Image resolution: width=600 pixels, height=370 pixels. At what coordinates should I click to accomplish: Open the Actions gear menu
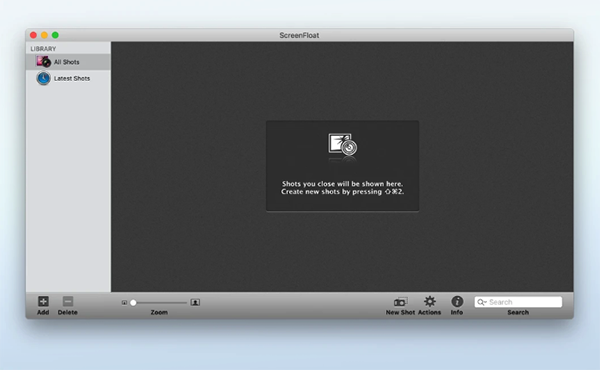[430, 302]
